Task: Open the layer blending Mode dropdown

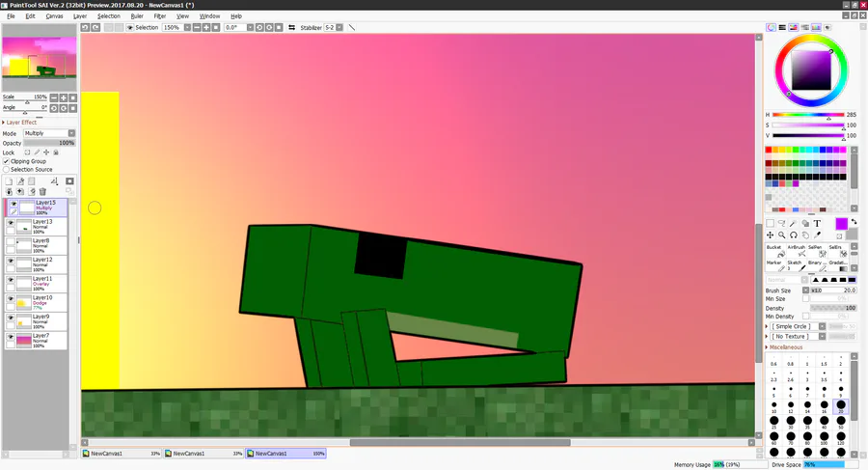Action: coord(71,133)
